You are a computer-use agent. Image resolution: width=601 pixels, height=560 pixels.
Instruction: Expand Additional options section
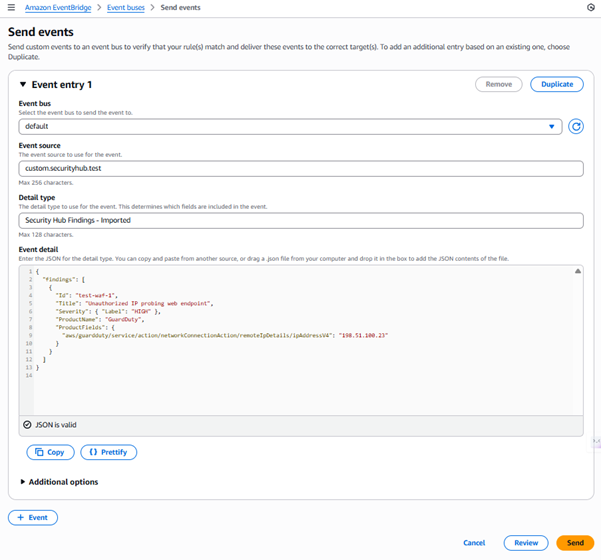point(59,482)
